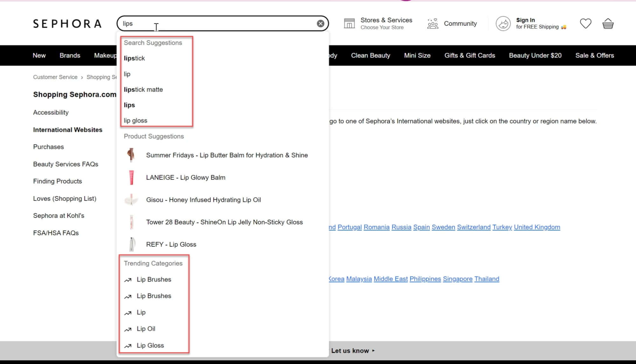Select the Sale & Offers nav item
The image size is (636, 364).
point(594,55)
